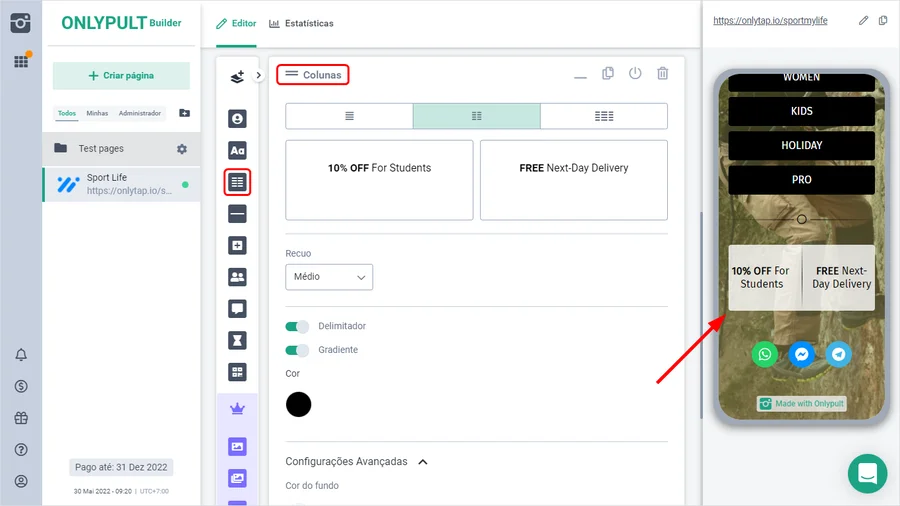
Task: Click the edit pencil icon beside page URL
Action: 864,21
